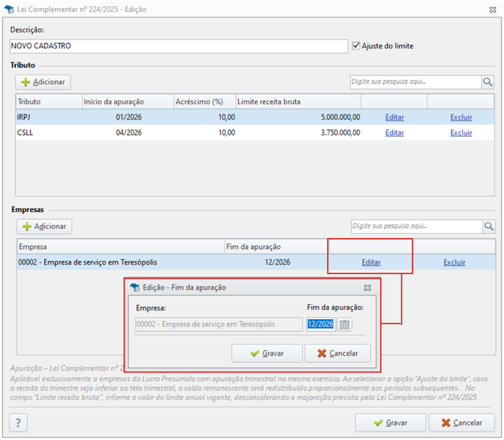
Task: Click the 01/2026 início da apuração value
Action: click(x=129, y=117)
